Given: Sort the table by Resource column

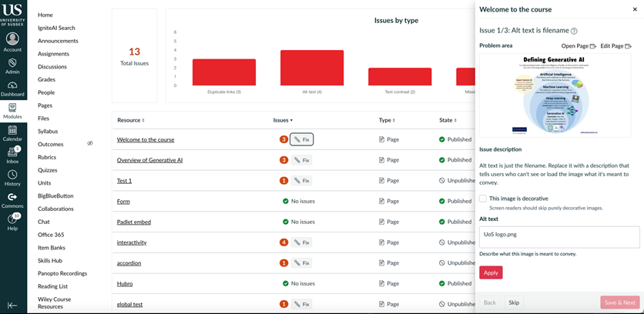Looking at the screenshot, I should (131, 120).
